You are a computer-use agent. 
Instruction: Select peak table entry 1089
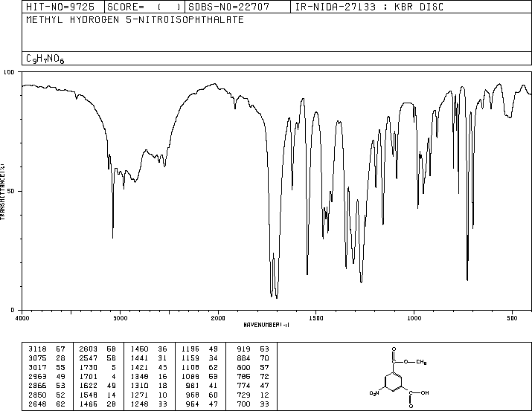click(x=199, y=376)
